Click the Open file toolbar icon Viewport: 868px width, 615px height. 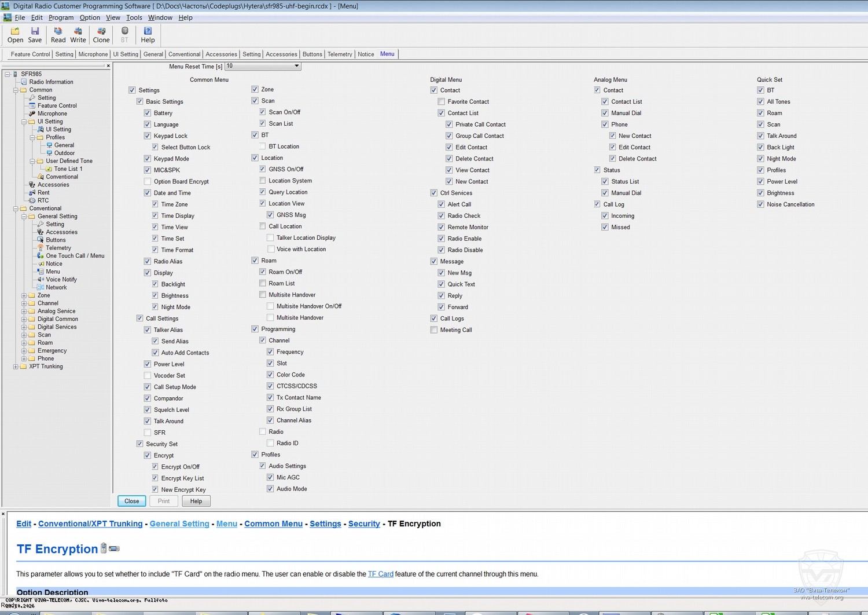[15, 35]
